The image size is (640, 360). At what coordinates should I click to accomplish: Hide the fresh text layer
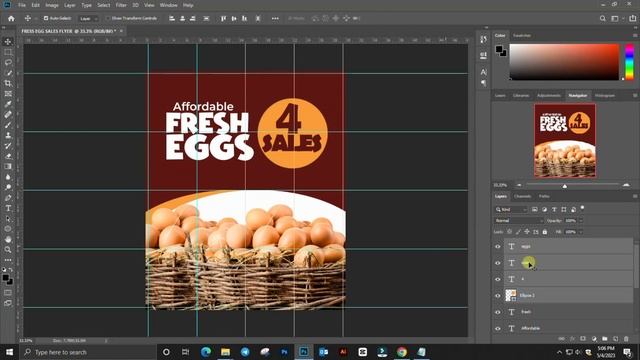click(498, 312)
